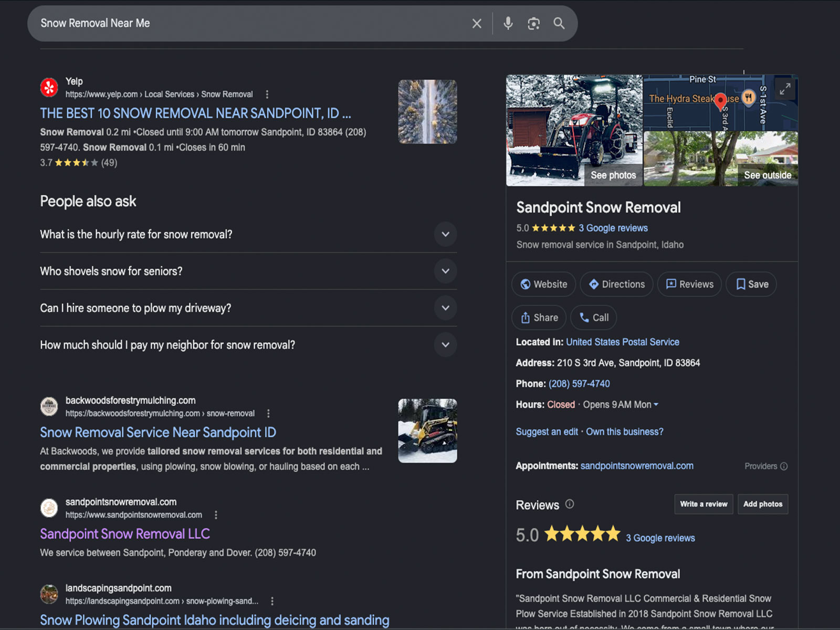Clear the search box text
840x630 pixels.
(476, 24)
